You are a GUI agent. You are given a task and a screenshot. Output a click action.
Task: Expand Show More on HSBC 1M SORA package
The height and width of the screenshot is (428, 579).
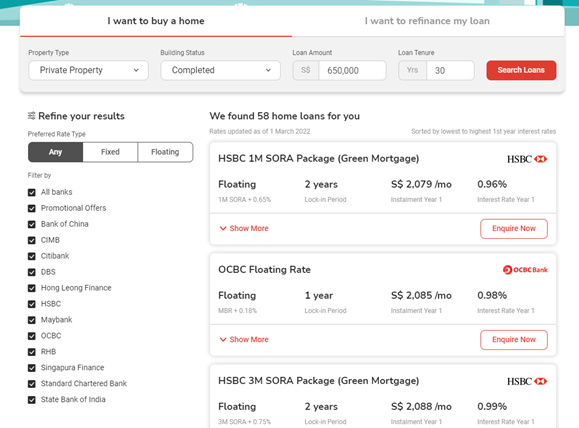244,229
